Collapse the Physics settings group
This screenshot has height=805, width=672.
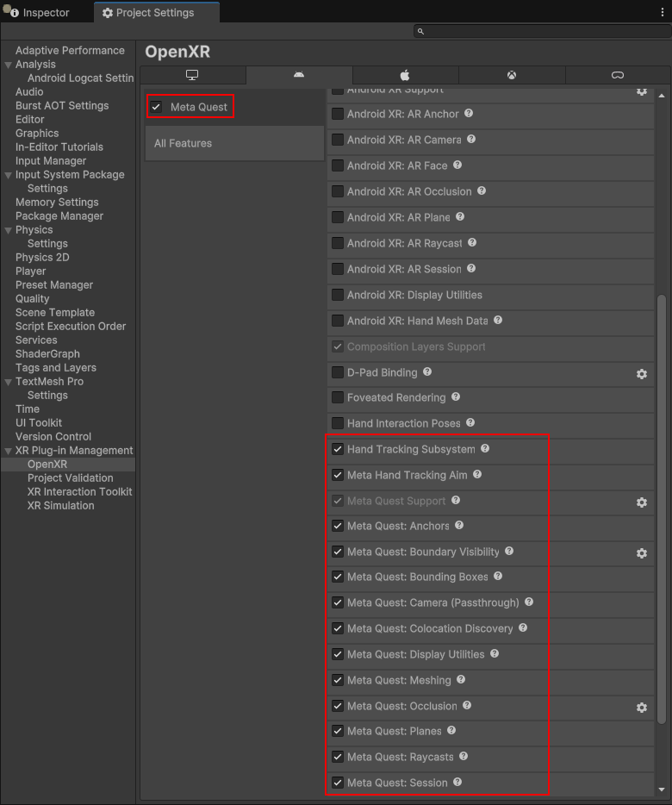click(9, 230)
